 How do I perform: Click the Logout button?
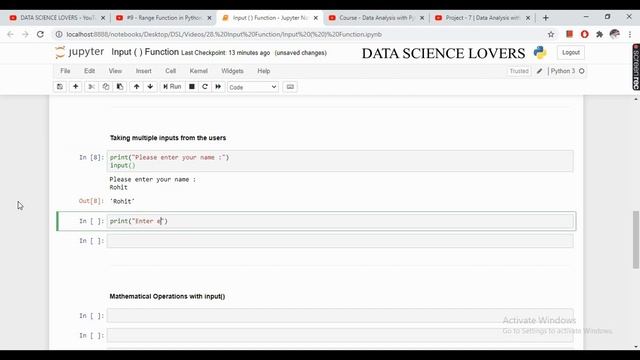[571, 53]
